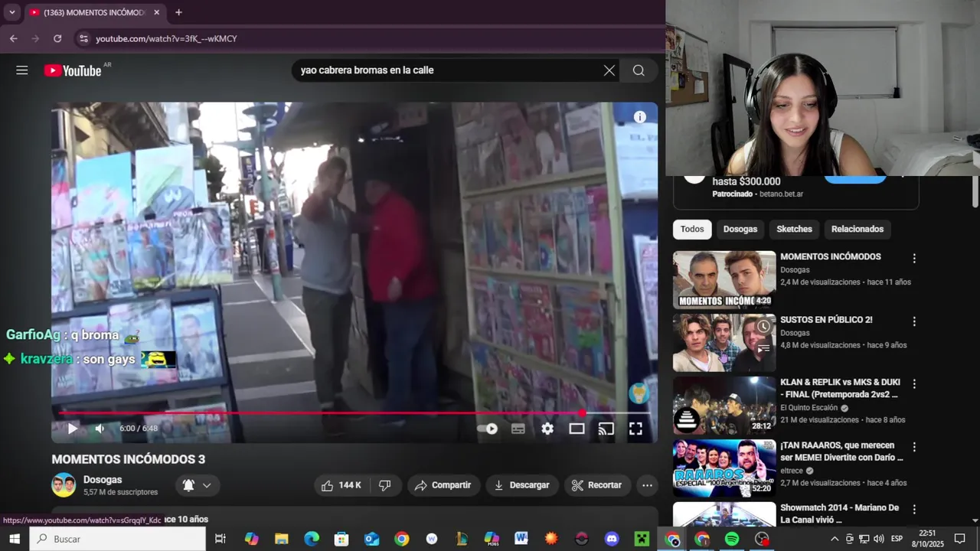
Task: Open SUSTOS EN PÚBLICO 2! thumbnail
Action: point(724,343)
